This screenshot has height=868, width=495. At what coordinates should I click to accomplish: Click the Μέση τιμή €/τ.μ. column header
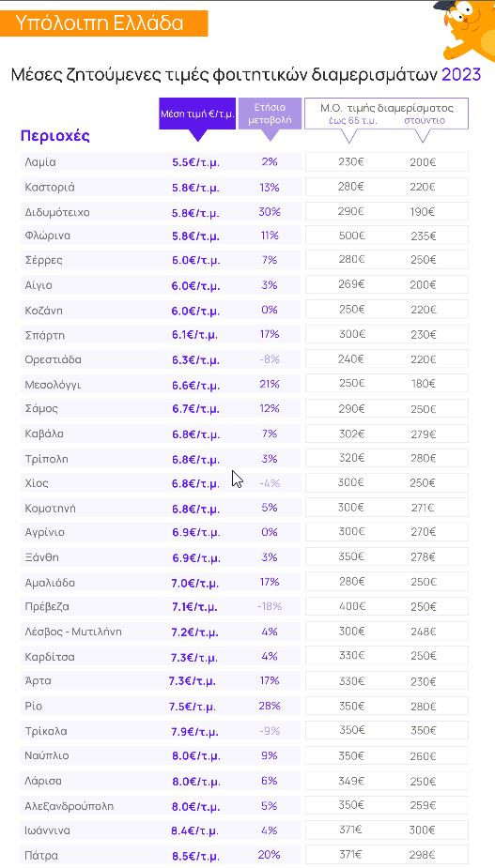[197, 115]
